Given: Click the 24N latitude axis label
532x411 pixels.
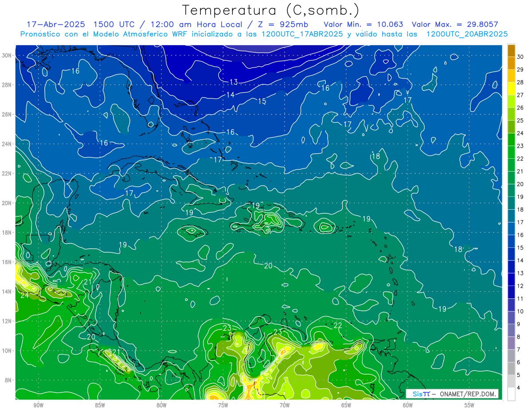Looking at the screenshot, I should (x=8, y=144).
